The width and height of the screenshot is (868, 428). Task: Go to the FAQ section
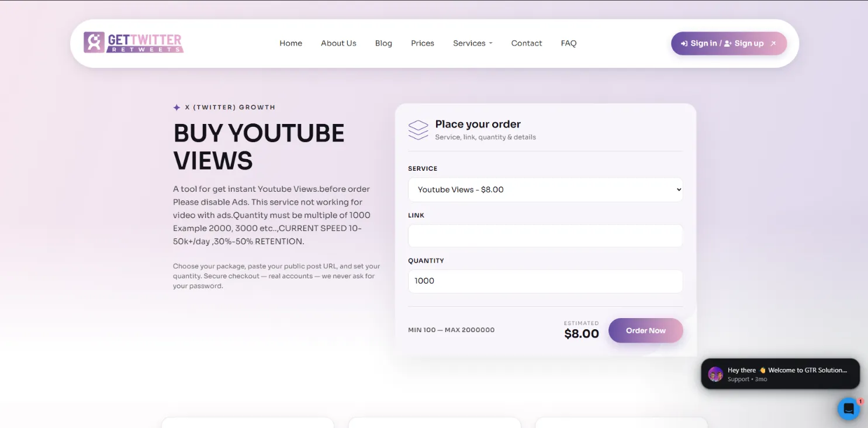point(568,43)
